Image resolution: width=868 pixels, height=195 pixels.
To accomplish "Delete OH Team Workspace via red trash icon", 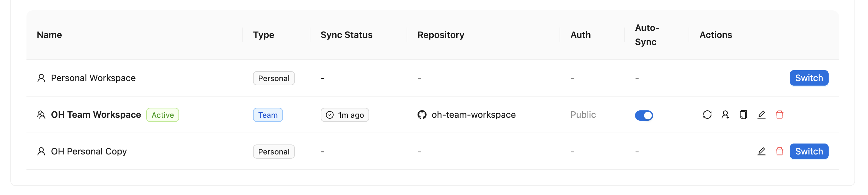I will tap(780, 115).
